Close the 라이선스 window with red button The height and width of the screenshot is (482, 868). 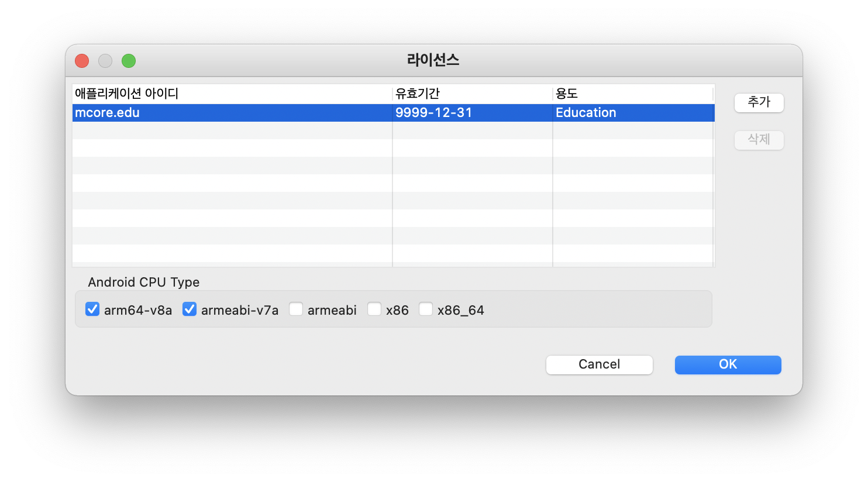(x=82, y=61)
